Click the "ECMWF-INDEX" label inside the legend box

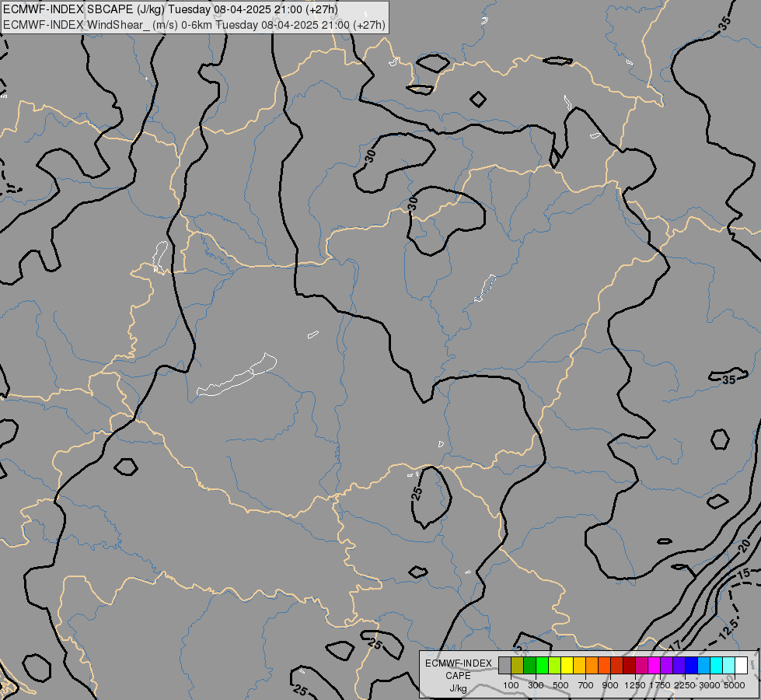point(459,663)
